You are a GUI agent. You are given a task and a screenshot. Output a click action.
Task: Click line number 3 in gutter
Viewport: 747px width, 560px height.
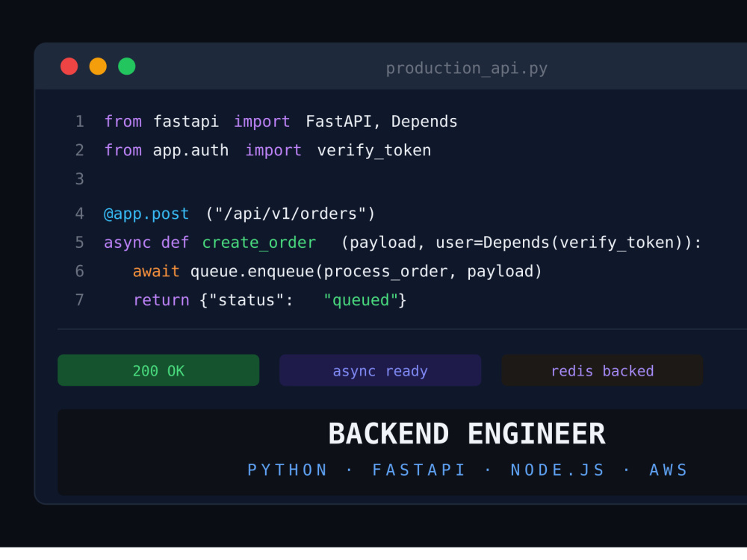click(x=80, y=178)
